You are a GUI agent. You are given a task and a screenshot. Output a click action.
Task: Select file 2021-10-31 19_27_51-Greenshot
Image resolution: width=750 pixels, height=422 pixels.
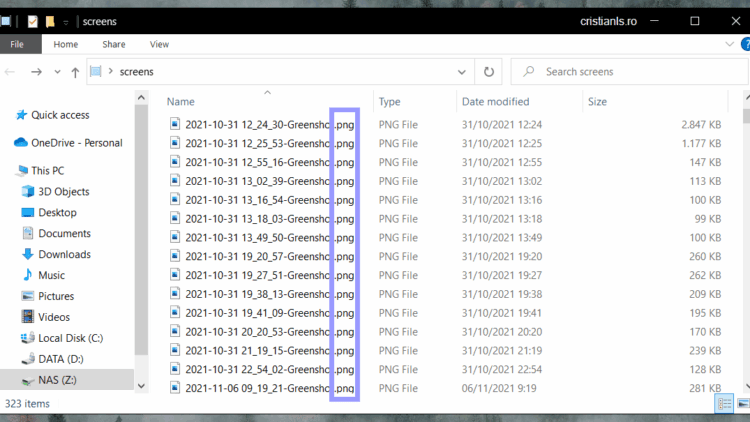270,275
